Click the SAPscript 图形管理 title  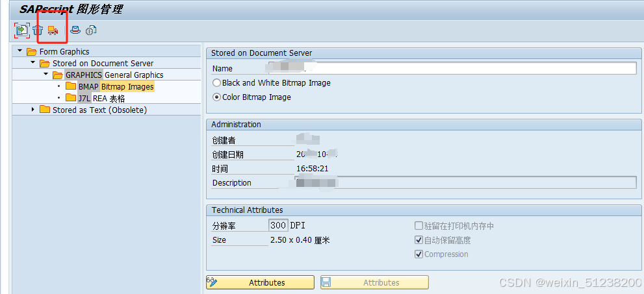[71, 10]
